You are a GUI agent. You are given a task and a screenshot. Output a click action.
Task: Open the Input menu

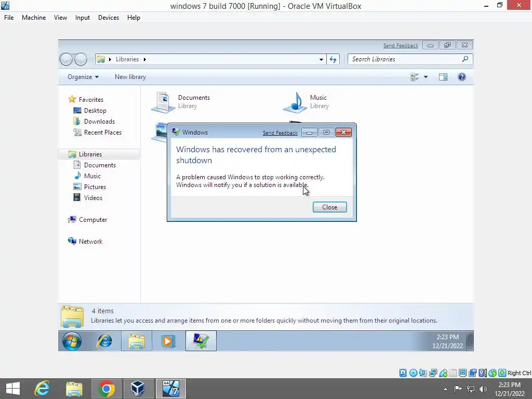(83, 18)
